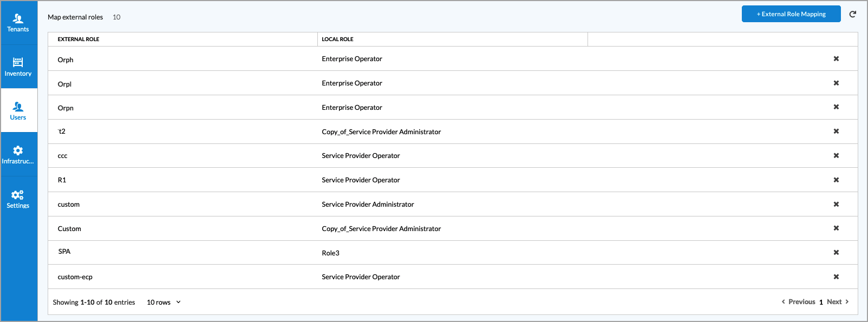Remove the capitalized Custom role mapping

(836, 228)
